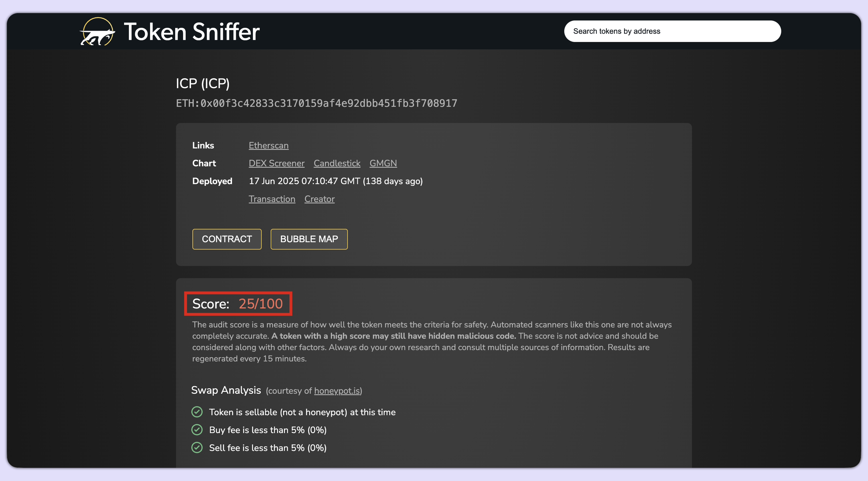Open the Candlestick chart link
The image size is (868, 481).
(x=337, y=163)
